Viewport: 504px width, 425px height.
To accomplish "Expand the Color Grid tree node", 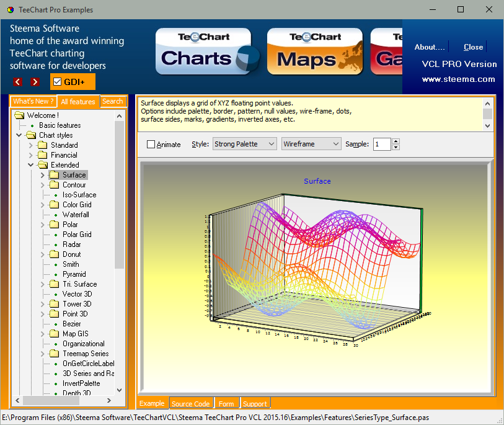I will [x=42, y=205].
